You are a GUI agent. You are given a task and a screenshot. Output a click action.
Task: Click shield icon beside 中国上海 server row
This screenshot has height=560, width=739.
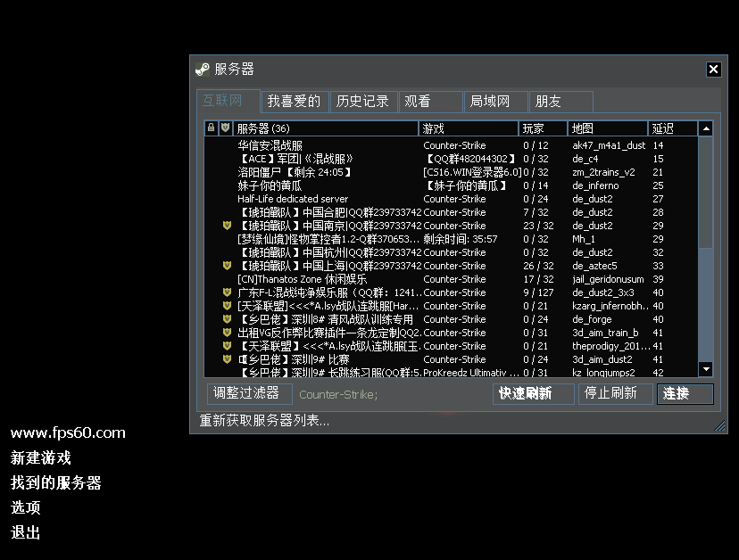pyautogui.click(x=227, y=266)
